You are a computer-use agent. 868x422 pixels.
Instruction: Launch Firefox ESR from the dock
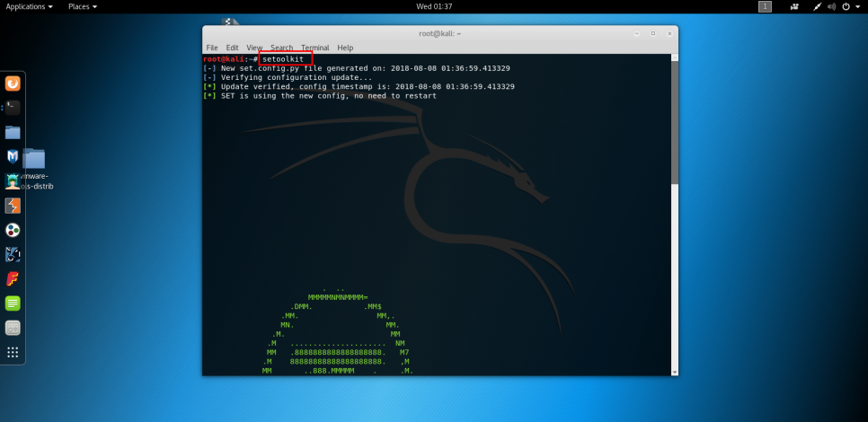pyautogui.click(x=13, y=84)
